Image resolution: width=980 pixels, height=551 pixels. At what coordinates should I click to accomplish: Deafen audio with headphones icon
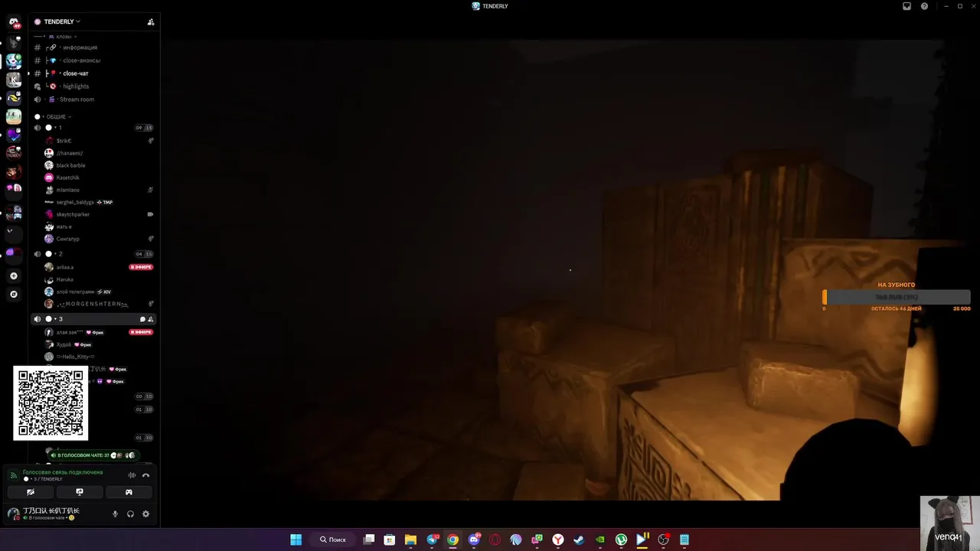(130, 514)
